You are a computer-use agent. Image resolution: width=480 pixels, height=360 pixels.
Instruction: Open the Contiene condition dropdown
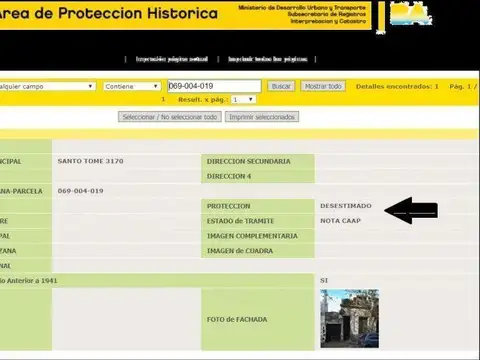pyautogui.click(x=132, y=86)
